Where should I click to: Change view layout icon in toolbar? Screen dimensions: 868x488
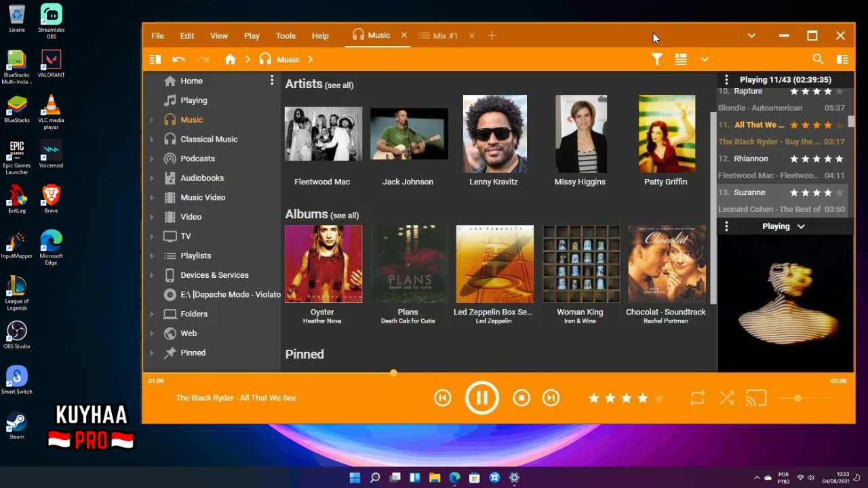(x=681, y=60)
